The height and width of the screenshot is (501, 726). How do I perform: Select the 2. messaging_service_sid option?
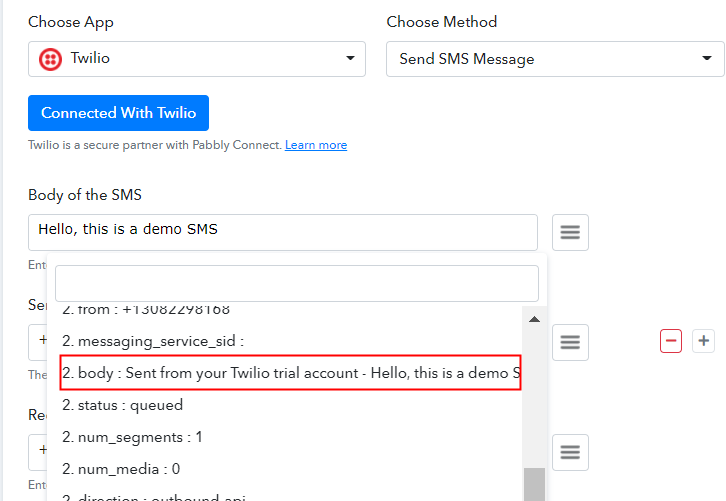pyautogui.click(x=291, y=341)
